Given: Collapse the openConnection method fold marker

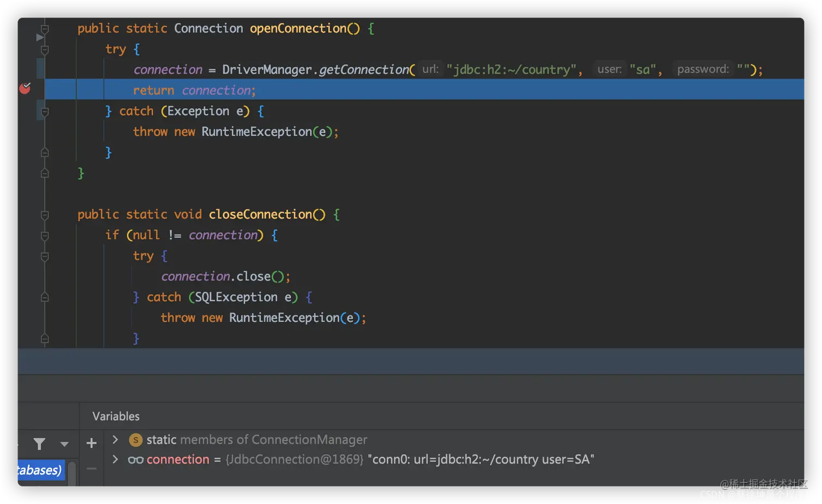Looking at the screenshot, I should [45, 29].
